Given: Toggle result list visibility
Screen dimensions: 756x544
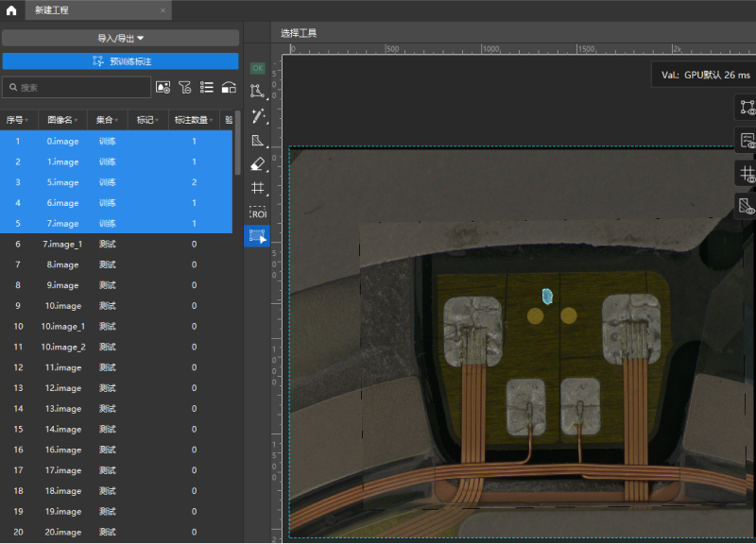Looking at the screenshot, I should coord(747,140).
